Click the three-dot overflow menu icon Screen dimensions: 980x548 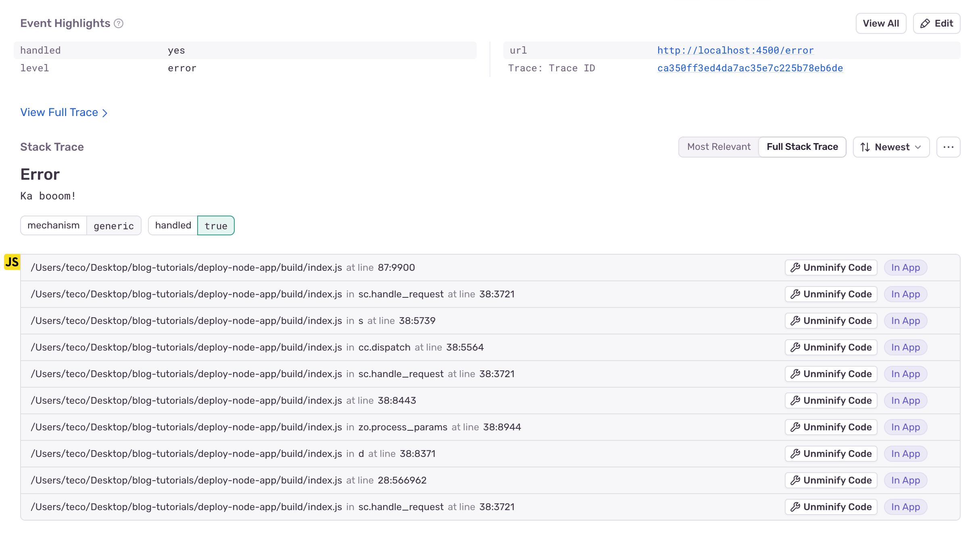949,147
